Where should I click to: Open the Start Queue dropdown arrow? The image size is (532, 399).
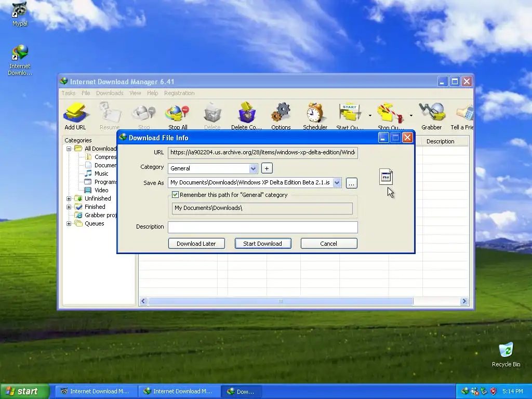click(370, 116)
